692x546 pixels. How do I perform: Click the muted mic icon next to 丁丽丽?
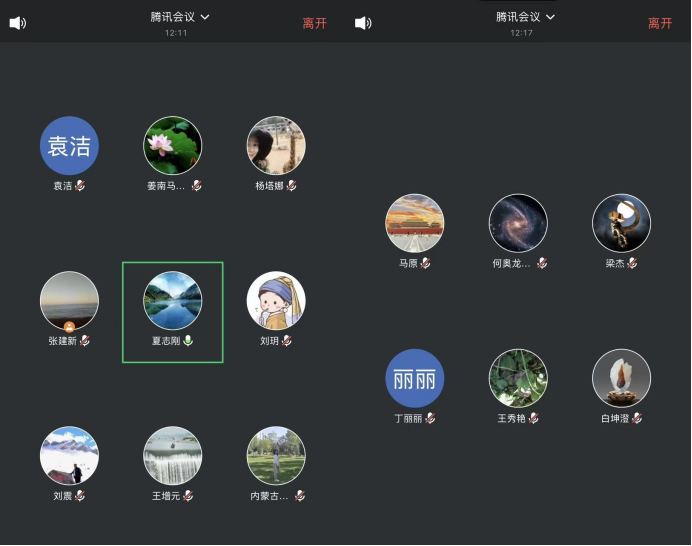pos(432,418)
